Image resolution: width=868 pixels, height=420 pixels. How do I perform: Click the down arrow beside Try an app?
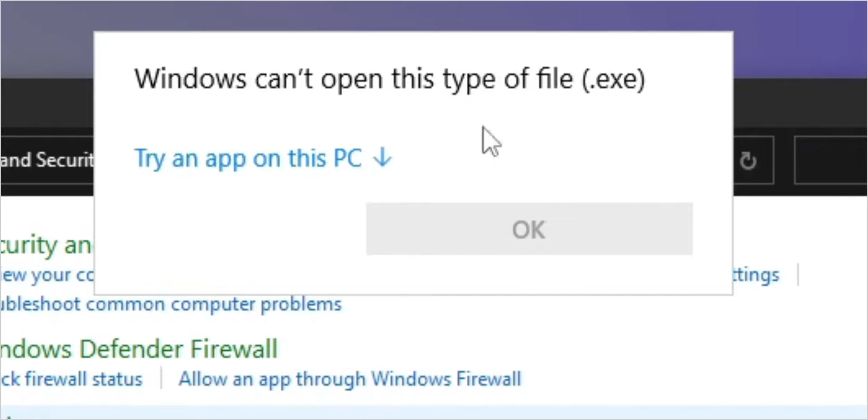point(383,158)
